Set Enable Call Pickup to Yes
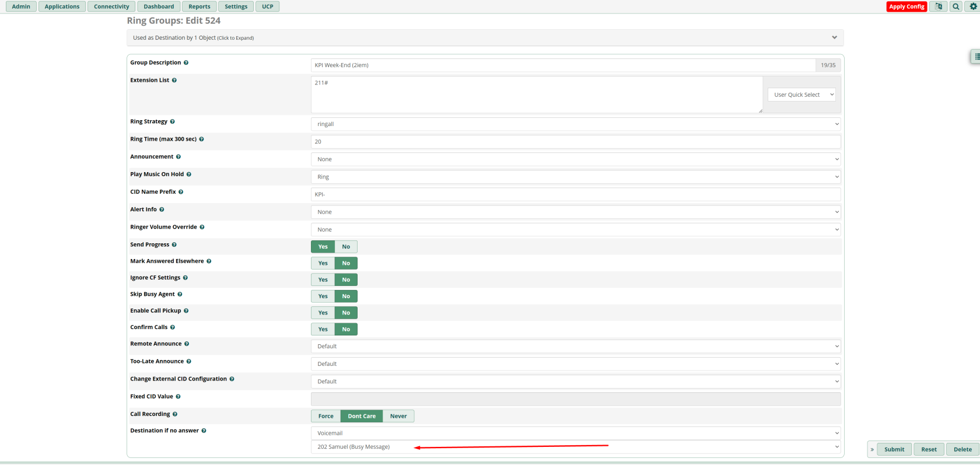The height and width of the screenshot is (465, 980). (x=323, y=313)
